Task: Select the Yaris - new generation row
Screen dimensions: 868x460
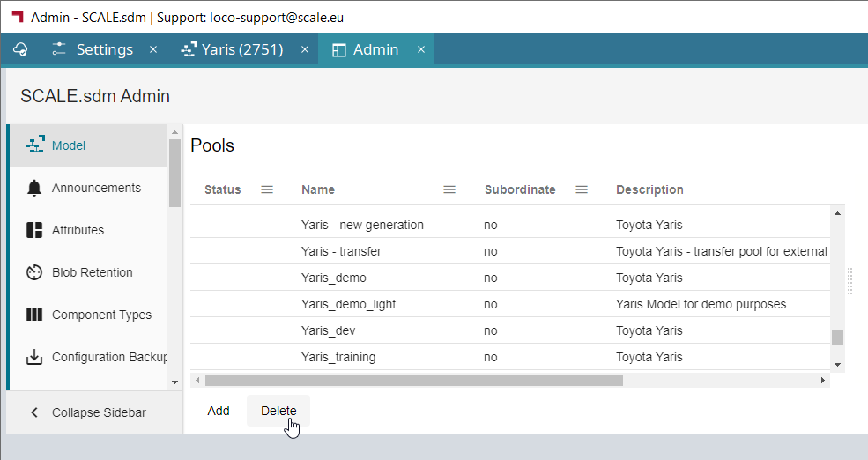Action: (x=510, y=225)
